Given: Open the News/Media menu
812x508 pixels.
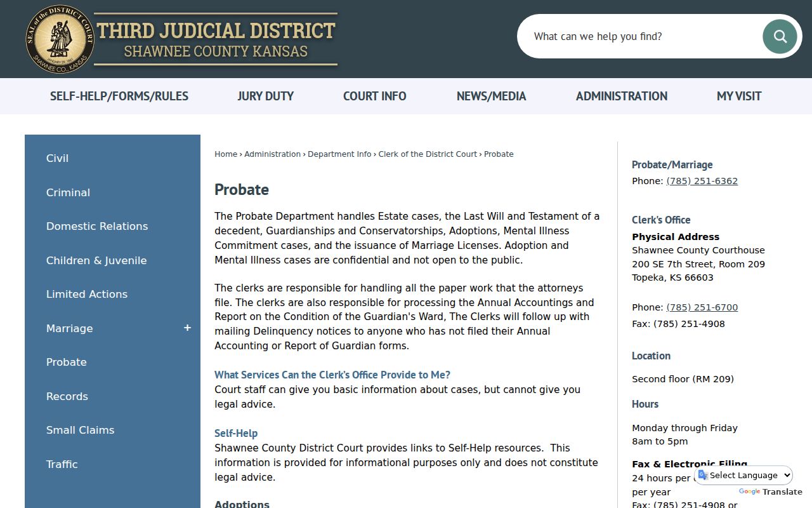Looking at the screenshot, I should 492,96.
